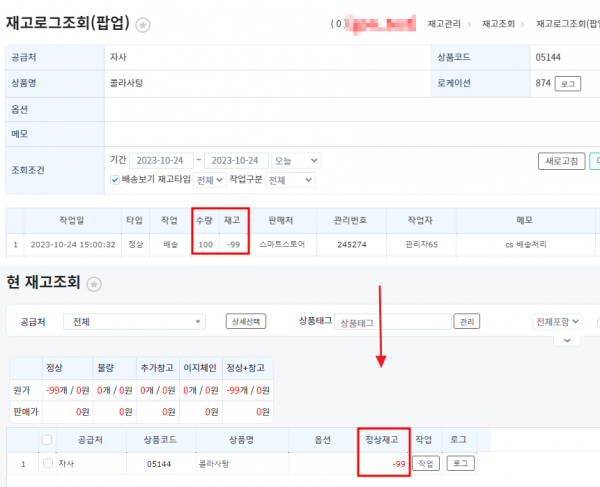This screenshot has width=600, height=487.
Task: Click the favorite star beside 재고로그조회(팝업) title
Action: [x=143, y=24]
